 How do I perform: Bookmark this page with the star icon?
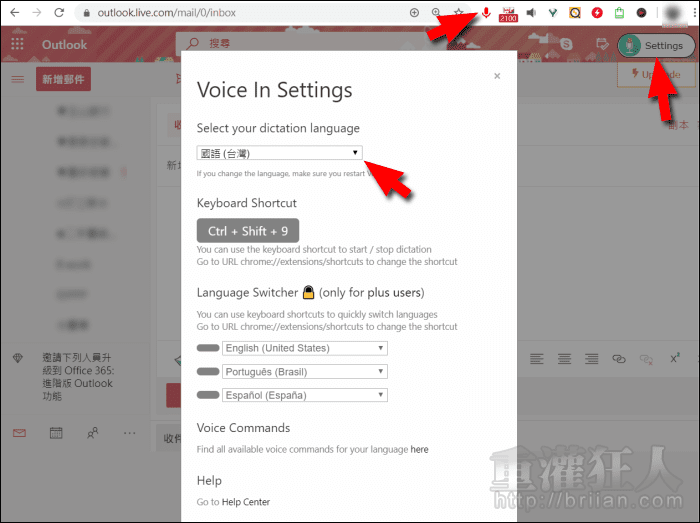tap(459, 13)
